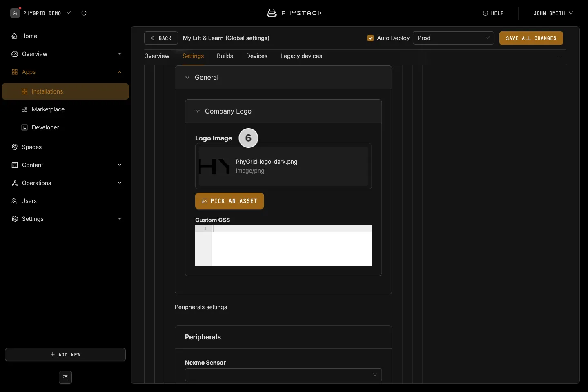
Task: Open the John Smith user menu
Action: coord(553,13)
